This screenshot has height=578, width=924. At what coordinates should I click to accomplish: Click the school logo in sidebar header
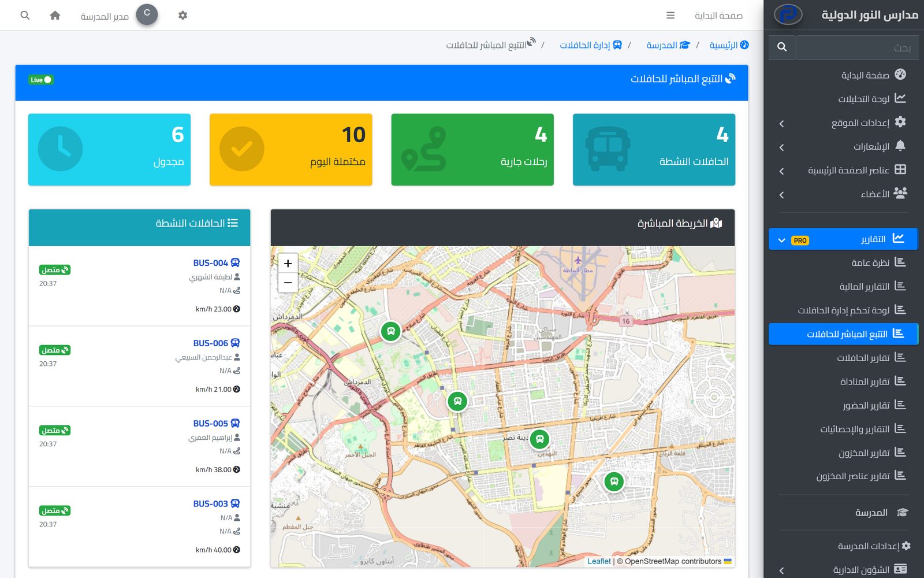click(788, 14)
